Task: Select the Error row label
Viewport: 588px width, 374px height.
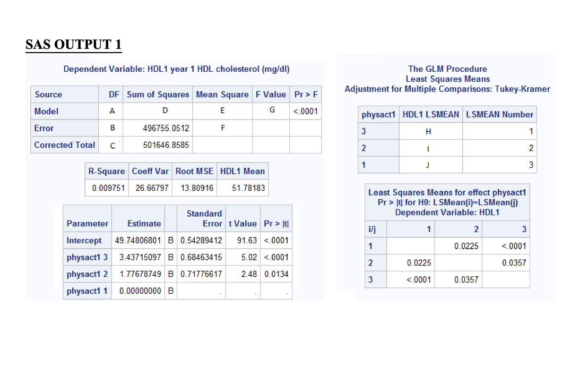Action: (x=44, y=129)
